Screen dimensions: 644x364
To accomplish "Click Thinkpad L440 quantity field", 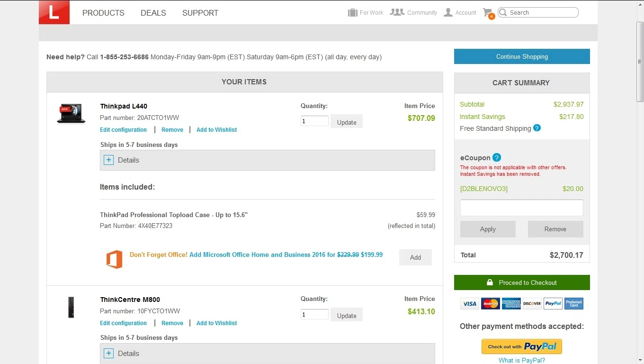I will [x=314, y=121].
